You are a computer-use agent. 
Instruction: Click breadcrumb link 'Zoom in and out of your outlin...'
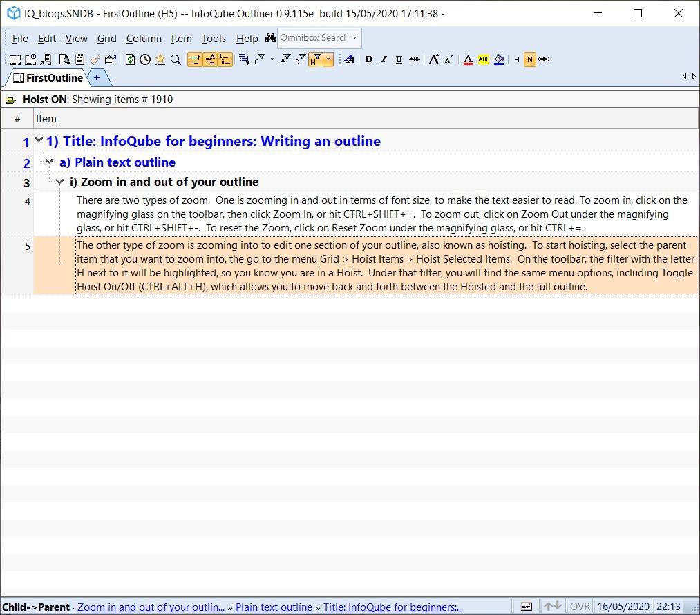click(x=151, y=607)
